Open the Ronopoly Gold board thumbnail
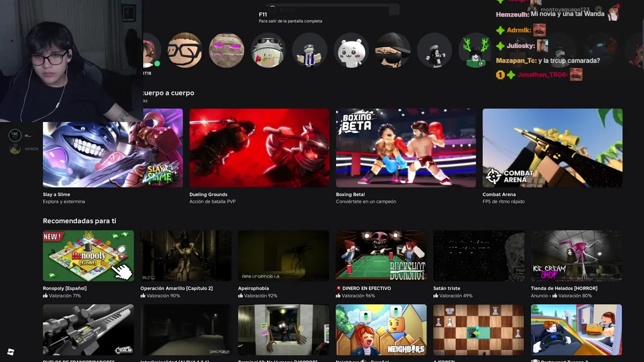Image resolution: width=644 pixels, height=362 pixels. pyautogui.click(x=88, y=255)
